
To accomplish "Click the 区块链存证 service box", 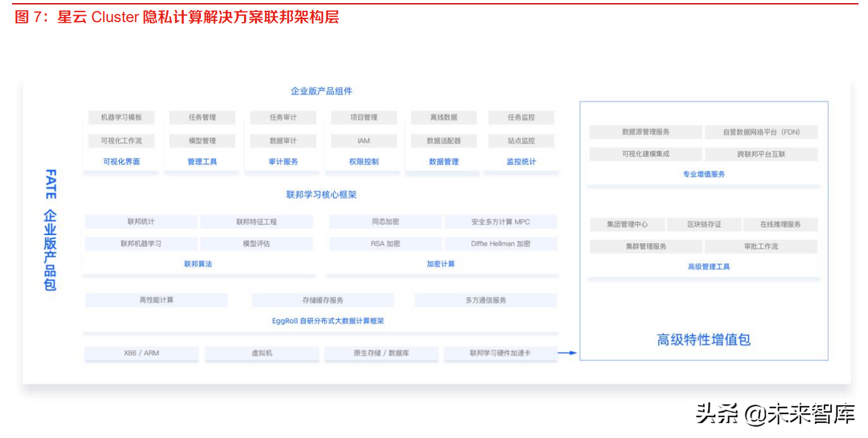I will (x=704, y=224).
